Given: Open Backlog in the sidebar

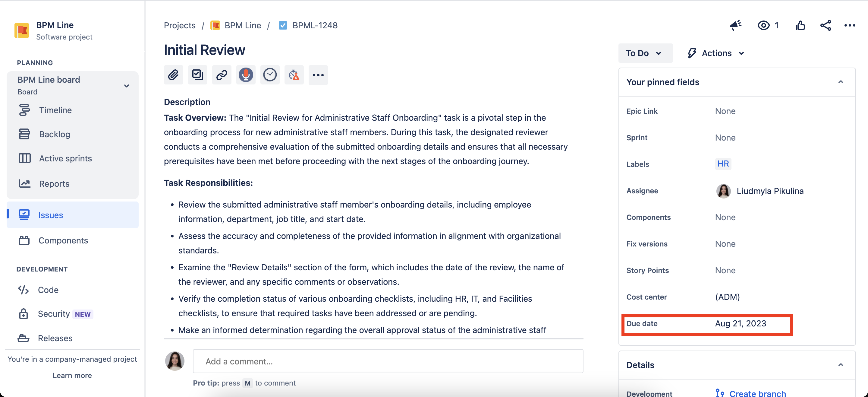Looking at the screenshot, I should point(55,134).
